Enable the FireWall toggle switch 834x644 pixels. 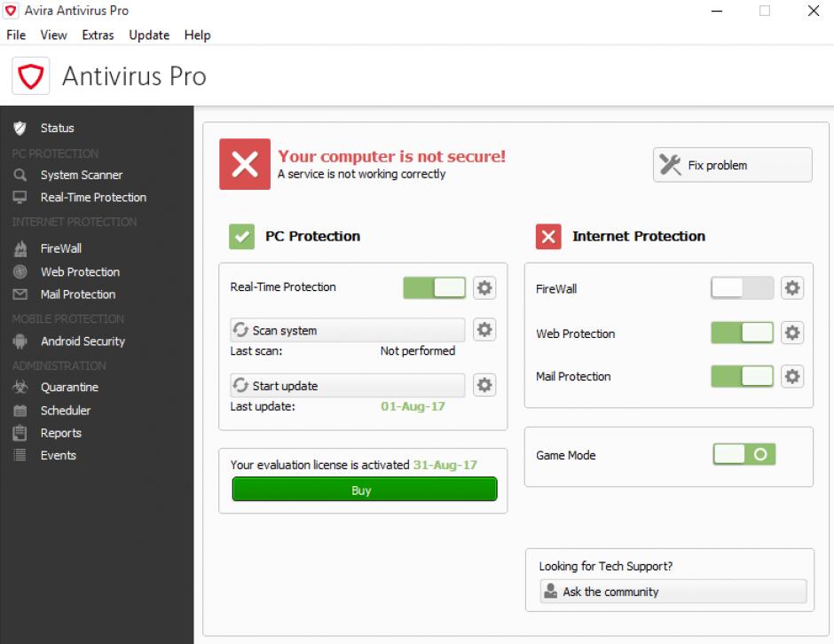[x=742, y=287]
